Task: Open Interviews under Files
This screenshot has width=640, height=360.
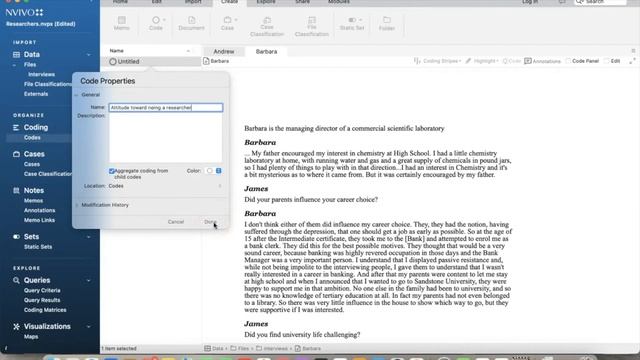Action: (x=41, y=74)
